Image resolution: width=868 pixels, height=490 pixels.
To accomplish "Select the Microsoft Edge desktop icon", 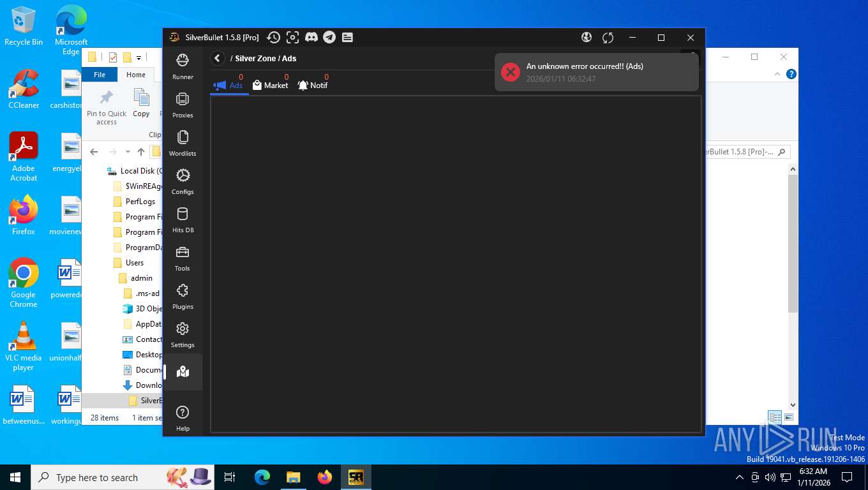I will pyautogui.click(x=71, y=30).
